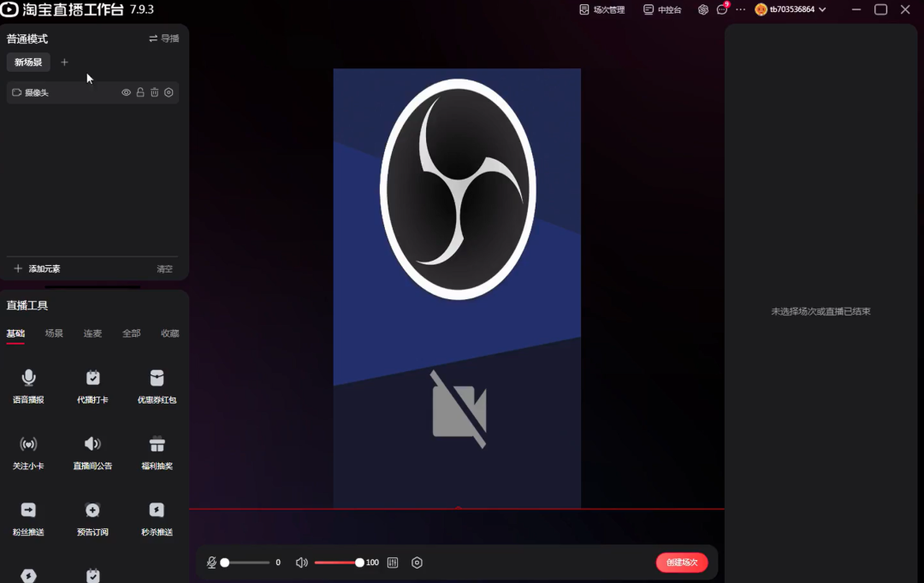
Task: Adjust the microphone volume slider
Action: click(246, 563)
